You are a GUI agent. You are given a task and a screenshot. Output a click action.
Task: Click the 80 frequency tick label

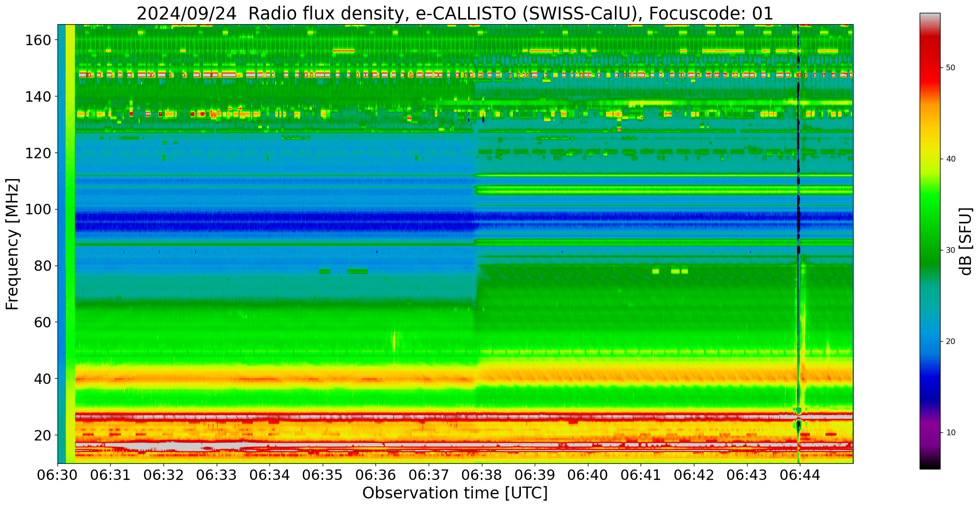pyautogui.click(x=43, y=266)
